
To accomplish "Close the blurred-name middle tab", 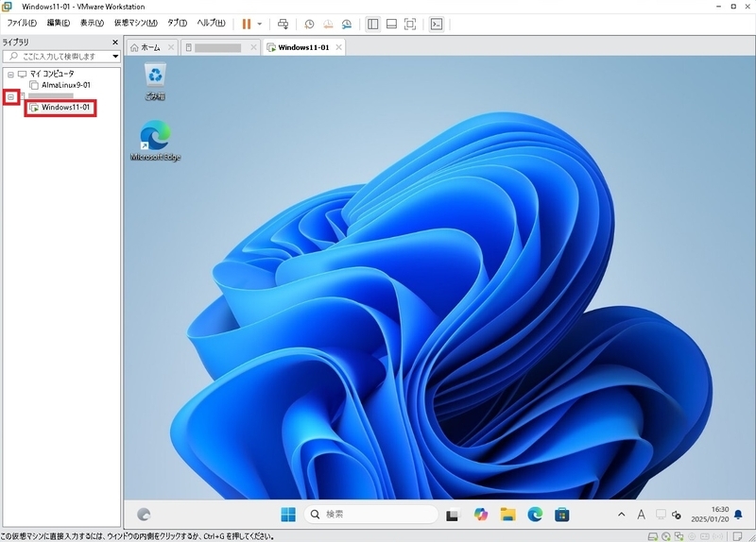I will point(253,47).
